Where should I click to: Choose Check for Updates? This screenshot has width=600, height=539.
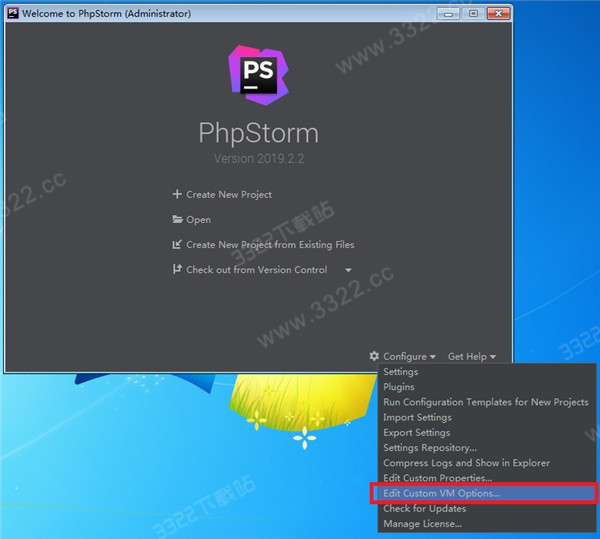(x=486, y=508)
